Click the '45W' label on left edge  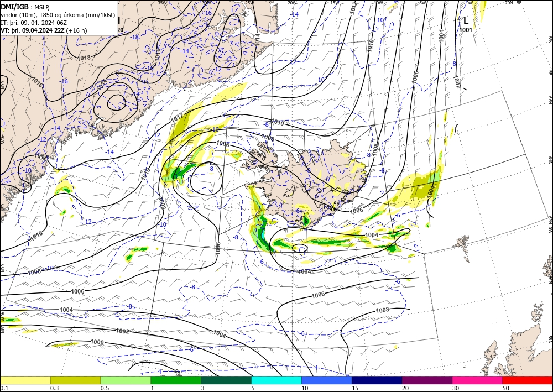[2, 139]
